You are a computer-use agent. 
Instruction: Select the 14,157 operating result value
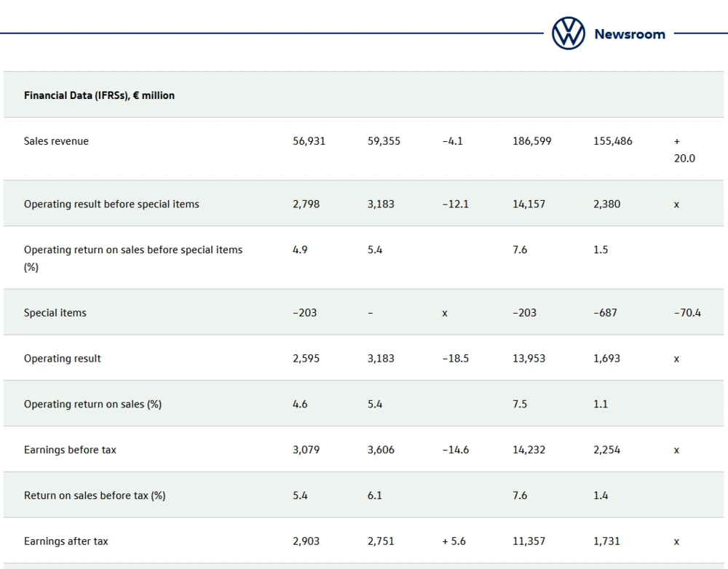tap(529, 204)
